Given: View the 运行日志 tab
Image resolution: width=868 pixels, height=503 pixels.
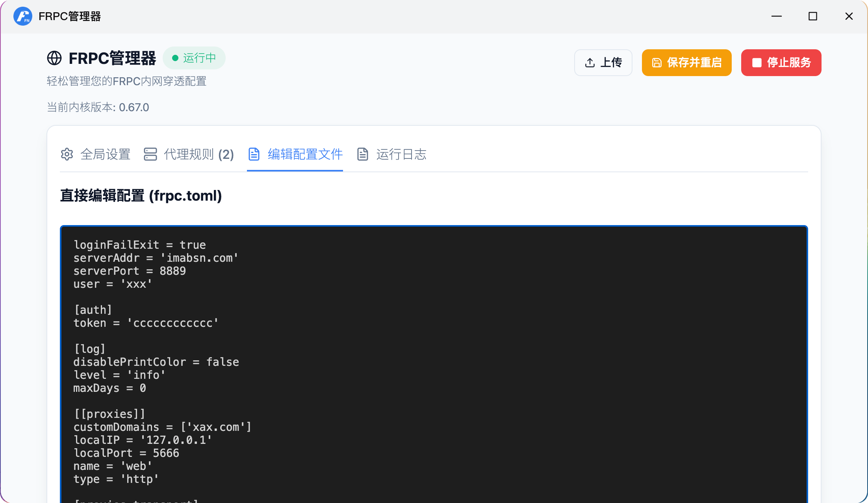Looking at the screenshot, I should point(401,154).
